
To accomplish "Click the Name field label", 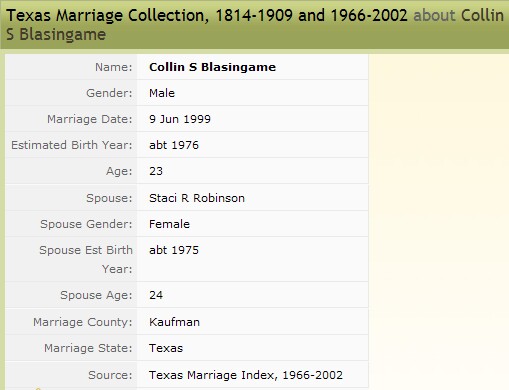I will click(x=114, y=67).
